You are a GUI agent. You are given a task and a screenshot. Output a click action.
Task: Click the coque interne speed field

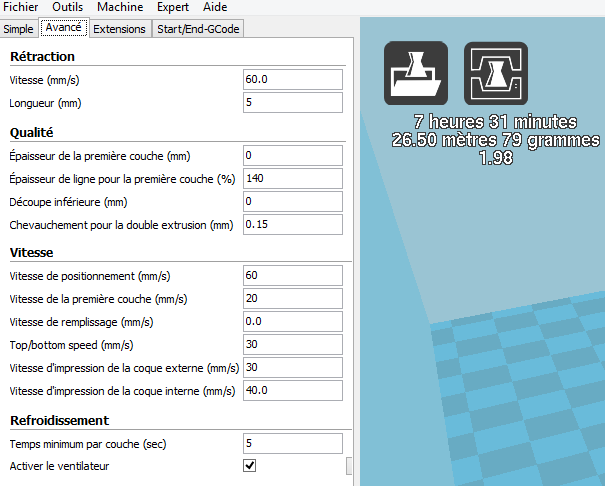point(293,390)
